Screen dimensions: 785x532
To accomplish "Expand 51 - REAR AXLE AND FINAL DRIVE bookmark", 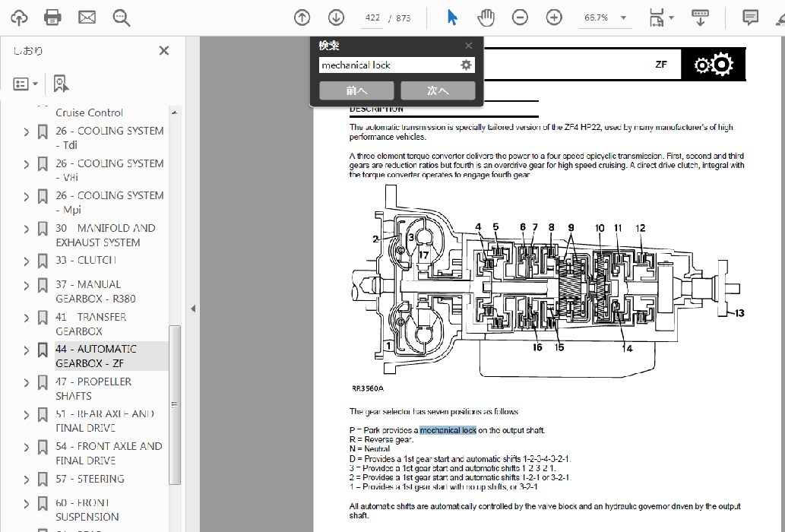I will click(27, 416).
